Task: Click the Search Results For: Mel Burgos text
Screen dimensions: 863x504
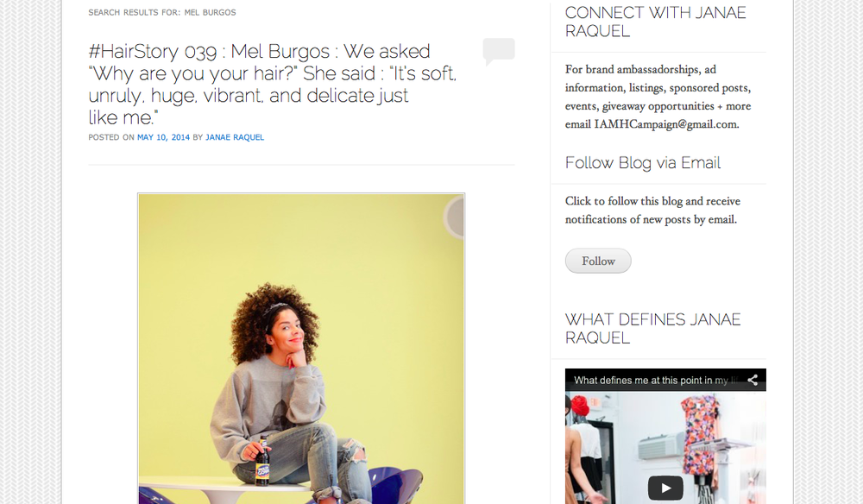Action: point(162,12)
